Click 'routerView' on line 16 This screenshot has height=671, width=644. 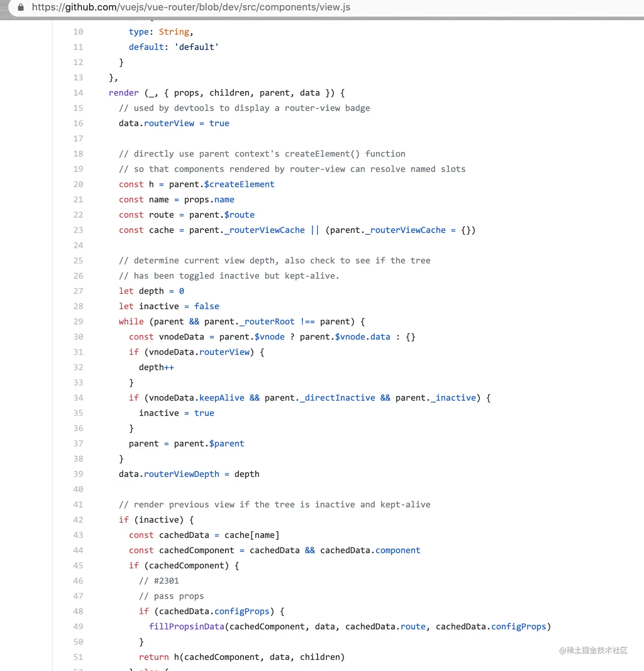(169, 123)
